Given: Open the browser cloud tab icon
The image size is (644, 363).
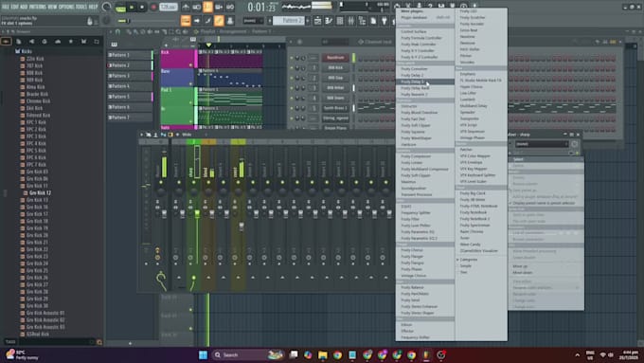Looking at the screenshot, I should point(58,42).
